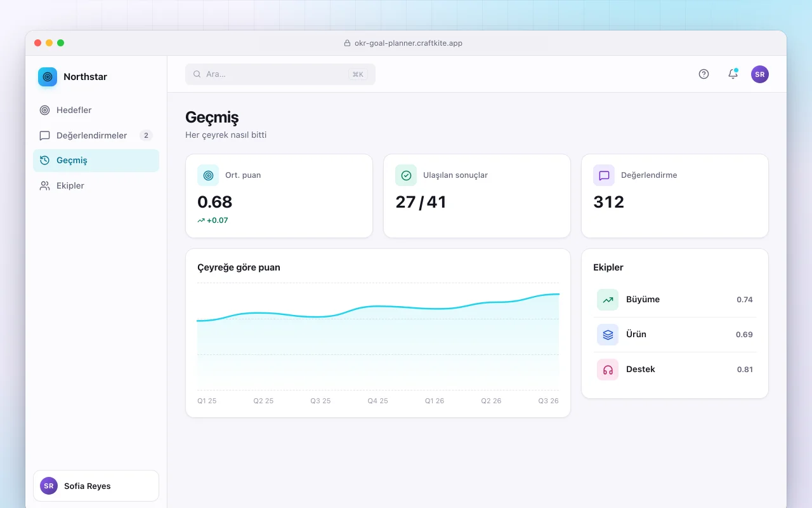Click the search magnifier icon
The height and width of the screenshot is (508, 812).
coord(197,74)
